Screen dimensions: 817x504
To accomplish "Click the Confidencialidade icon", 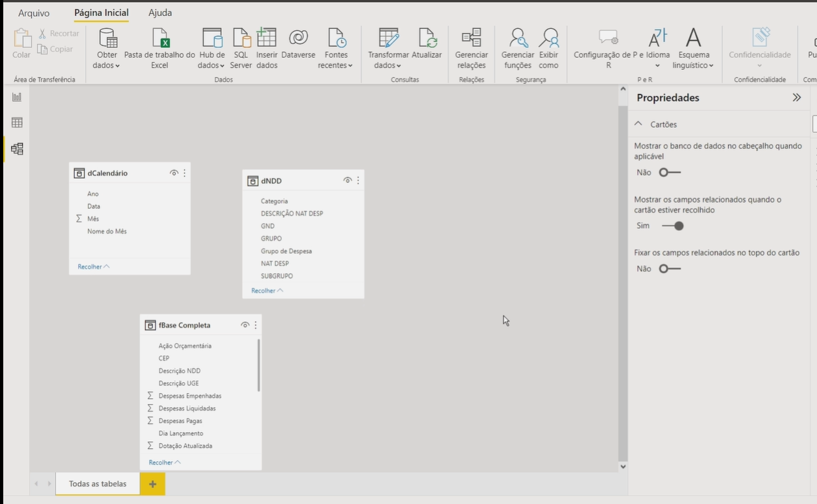I will 760,38.
